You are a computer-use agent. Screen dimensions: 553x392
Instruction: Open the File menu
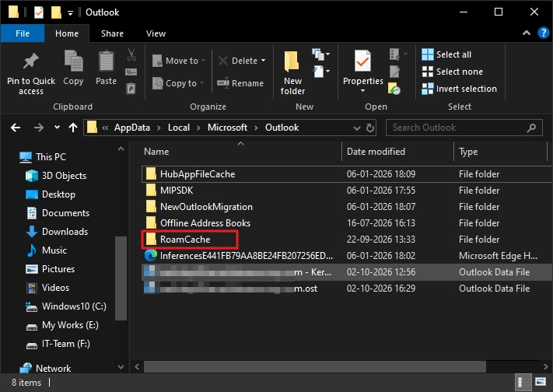pos(23,33)
